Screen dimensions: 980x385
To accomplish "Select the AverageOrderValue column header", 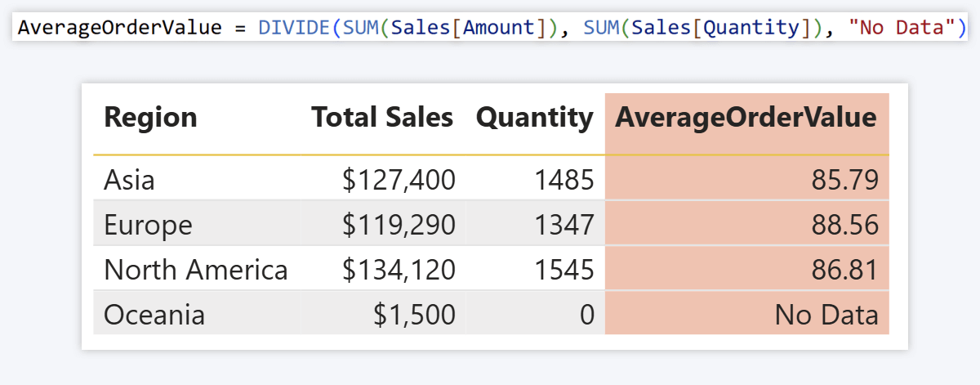I will click(746, 118).
